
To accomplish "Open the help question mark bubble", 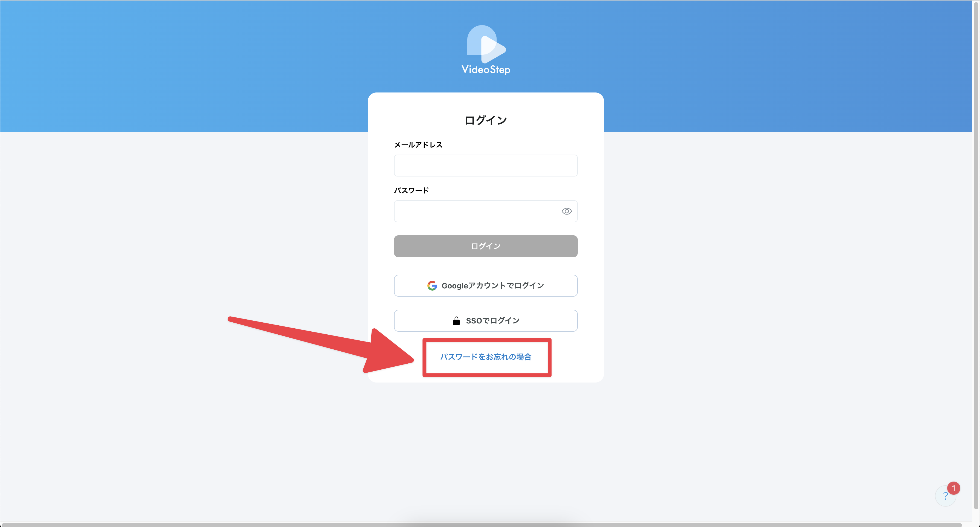I will coord(945,496).
